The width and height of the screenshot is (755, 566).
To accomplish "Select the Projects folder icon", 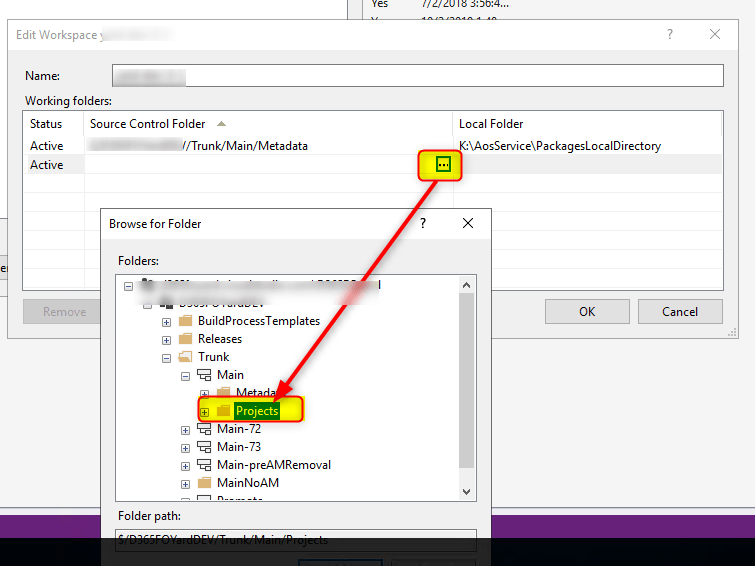I will pos(223,411).
